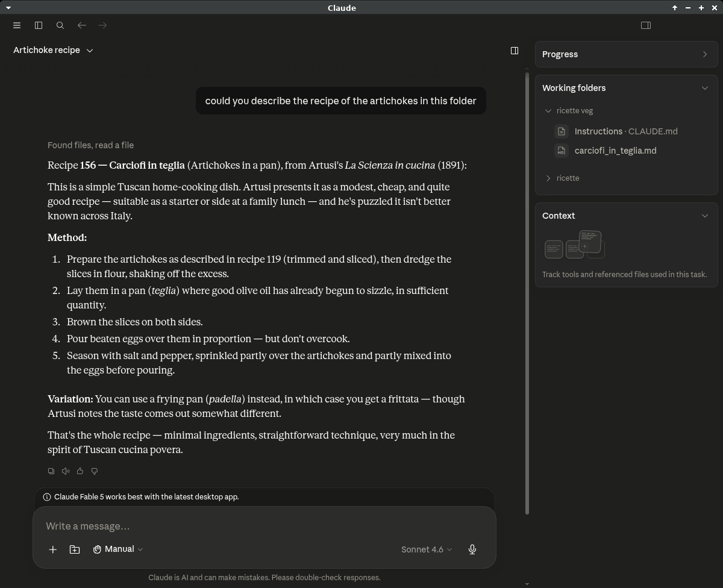Click the search magnifier icon

(60, 25)
